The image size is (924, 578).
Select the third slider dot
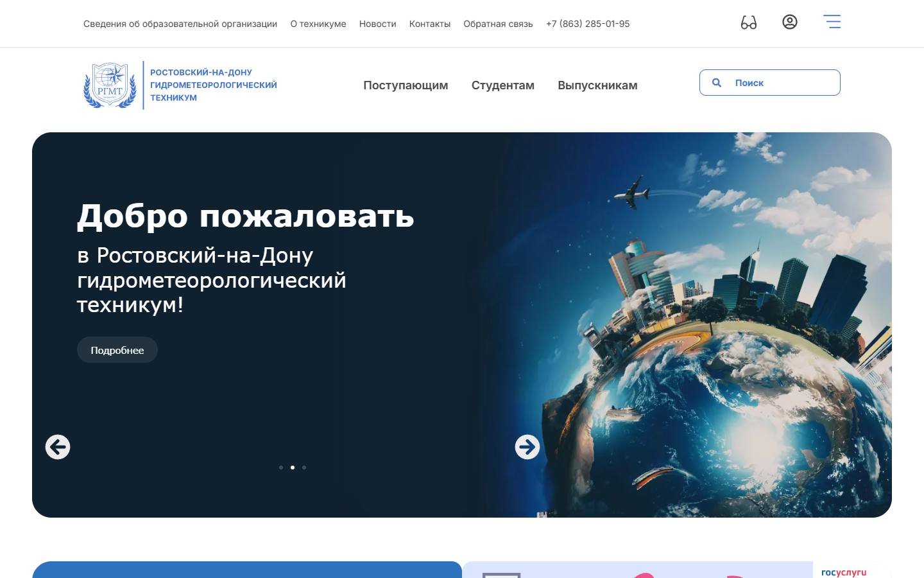304,468
